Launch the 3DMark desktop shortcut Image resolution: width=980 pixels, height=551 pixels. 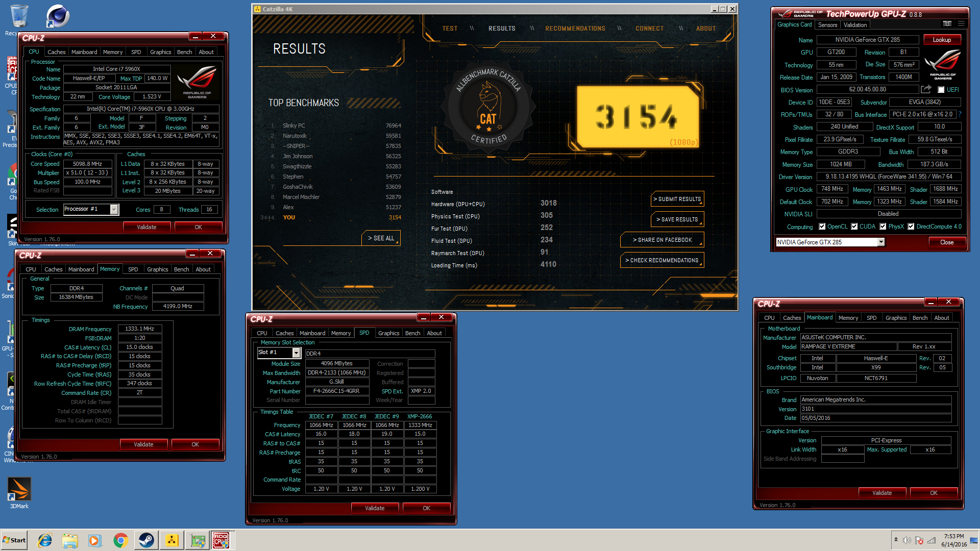[x=19, y=493]
